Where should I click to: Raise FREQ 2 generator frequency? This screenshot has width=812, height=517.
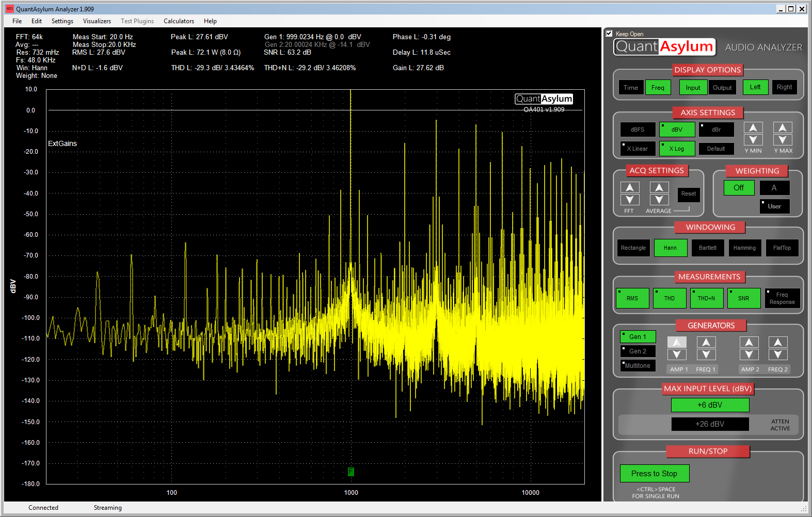tap(778, 342)
